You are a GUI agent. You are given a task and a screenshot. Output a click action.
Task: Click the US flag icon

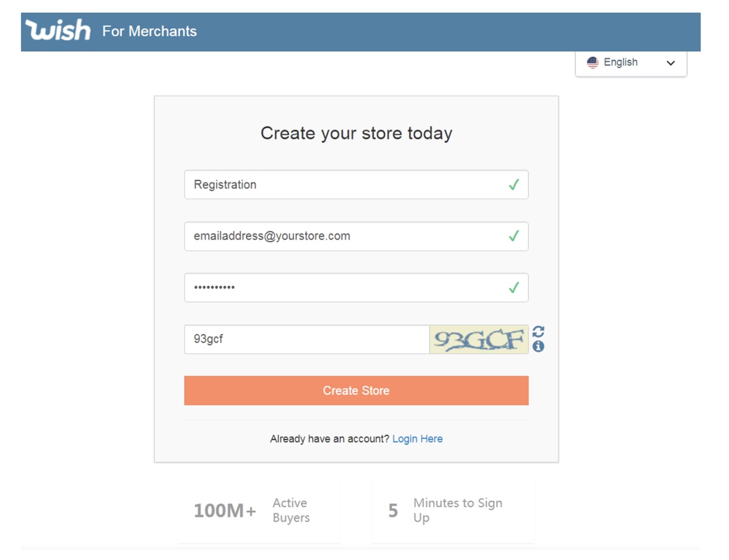[592, 63]
